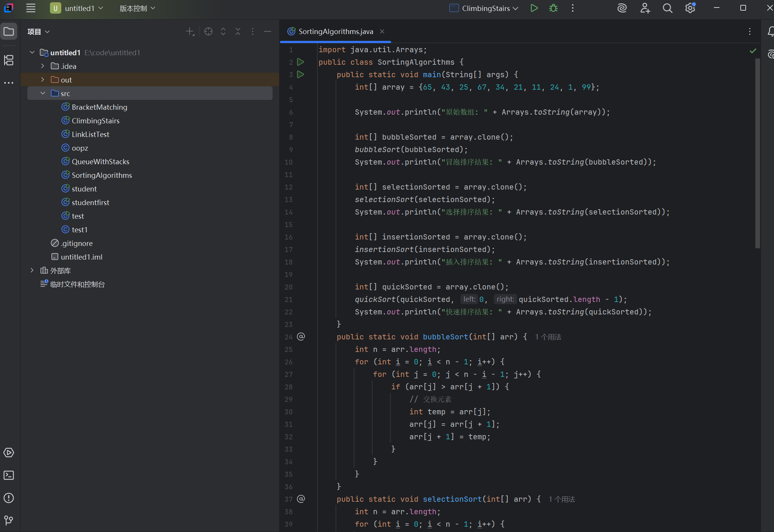Run class from gutter at line 2

[x=301, y=62]
